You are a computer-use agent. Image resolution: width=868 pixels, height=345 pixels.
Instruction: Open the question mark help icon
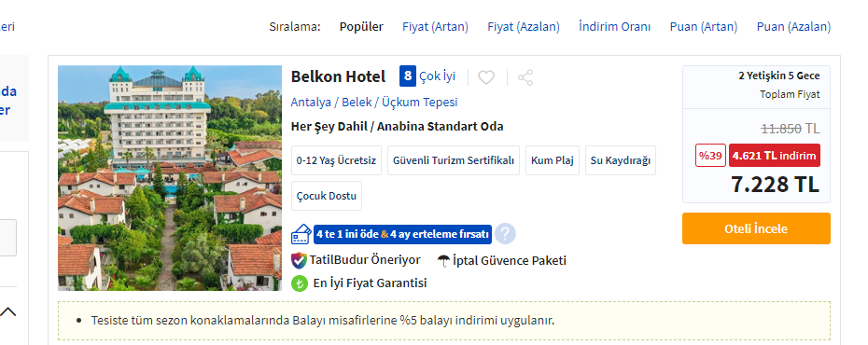pyautogui.click(x=505, y=234)
